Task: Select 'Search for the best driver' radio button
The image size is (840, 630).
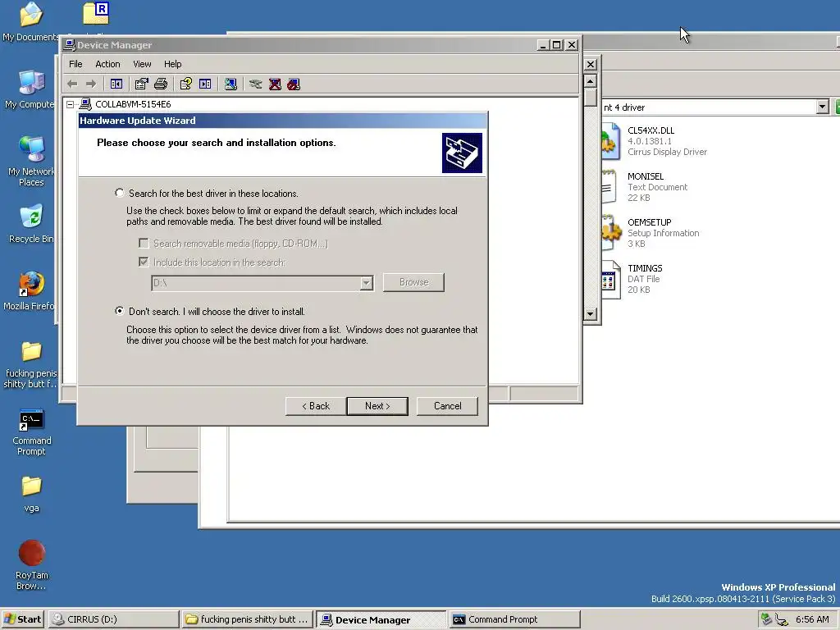Action: point(120,193)
